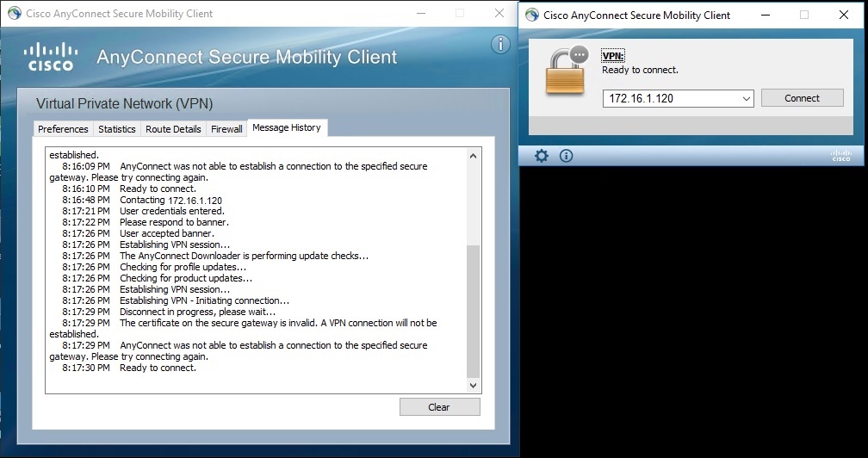Click the info icon beside the gear
The image size is (868, 458).
[x=566, y=156]
